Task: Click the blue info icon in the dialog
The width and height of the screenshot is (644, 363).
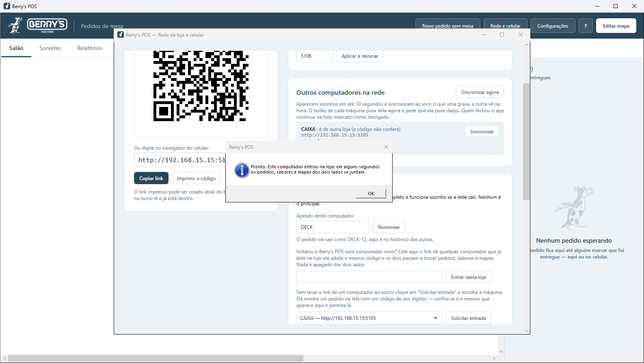Action: click(x=242, y=170)
